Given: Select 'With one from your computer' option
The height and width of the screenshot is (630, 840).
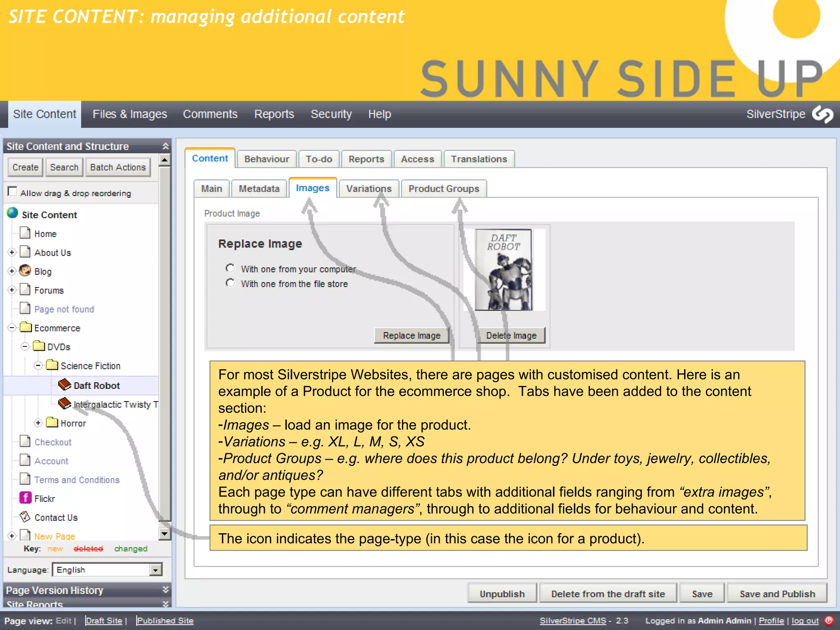Looking at the screenshot, I should click(230, 268).
